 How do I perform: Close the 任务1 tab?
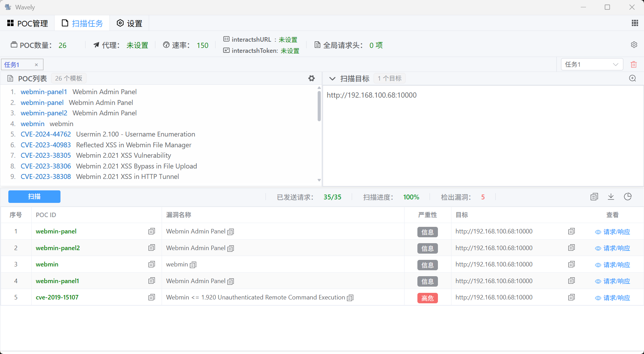point(36,65)
